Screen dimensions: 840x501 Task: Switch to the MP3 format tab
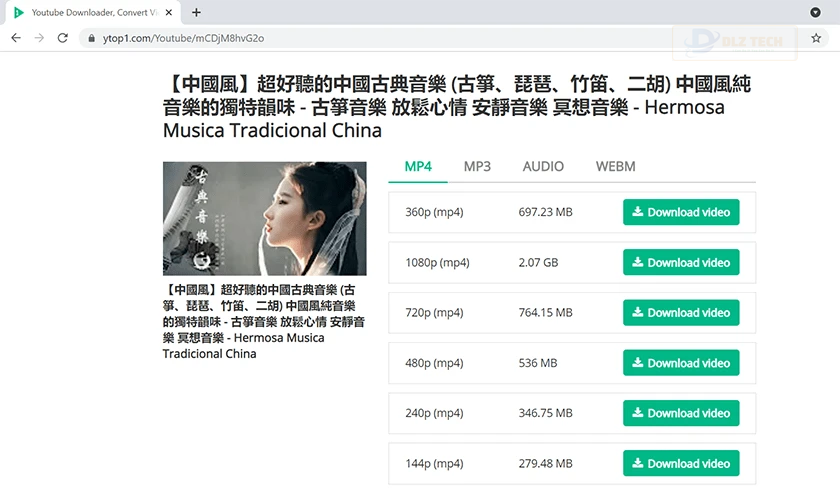tap(477, 167)
